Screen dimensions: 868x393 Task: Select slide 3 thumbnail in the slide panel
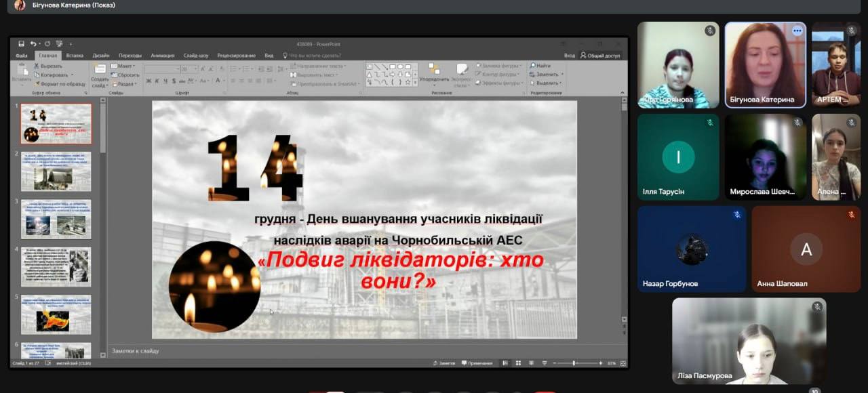click(56, 219)
